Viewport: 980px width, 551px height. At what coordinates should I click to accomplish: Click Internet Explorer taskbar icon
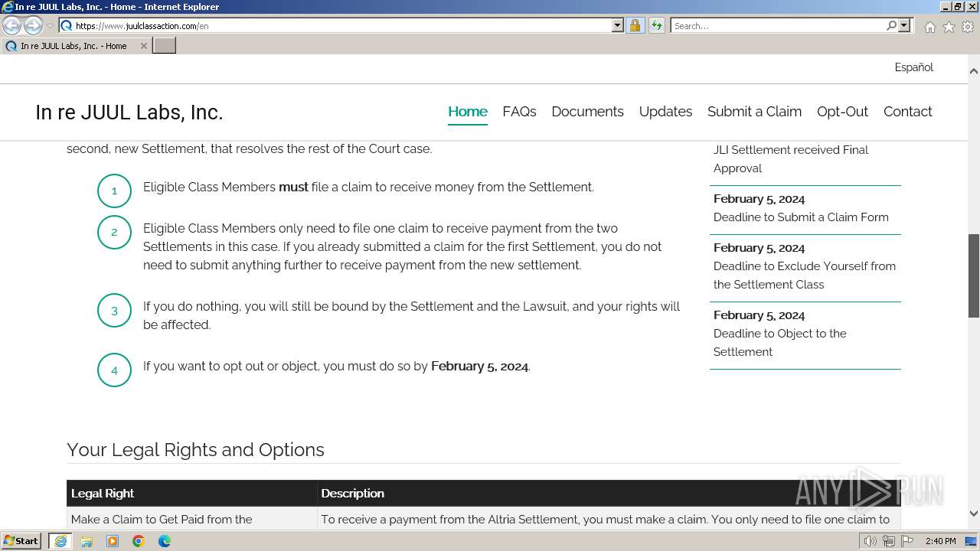point(60,541)
